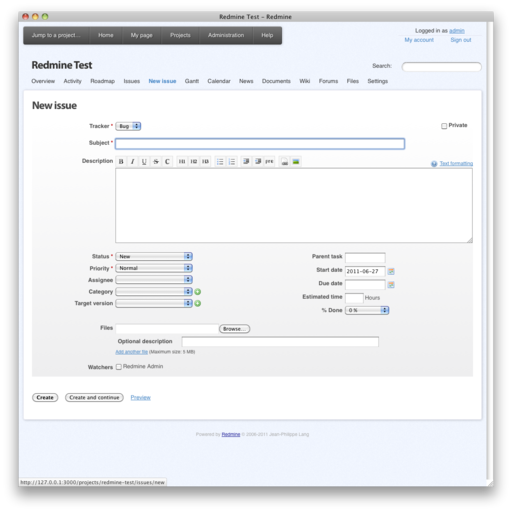Insert inline code with the C button

(x=167, y=162)
